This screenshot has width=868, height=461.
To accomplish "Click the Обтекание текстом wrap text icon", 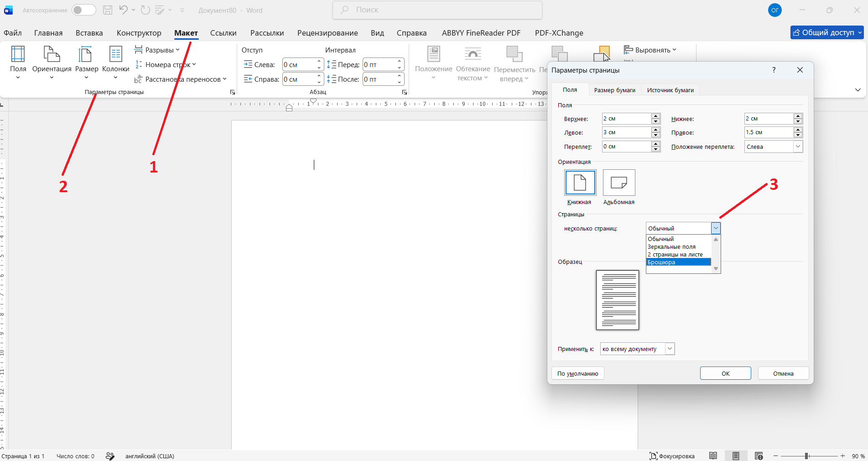I will click(x=473, y=54).
